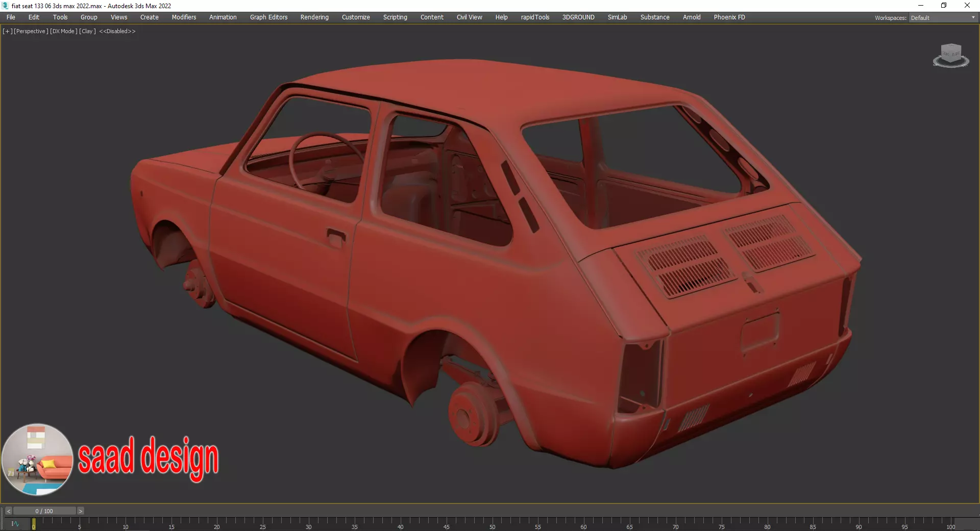The width and height of the screenshot is (980, 531).
Task: Step time slider forward with > arrow
Action: pyautogui.click(x=80, y=511)
